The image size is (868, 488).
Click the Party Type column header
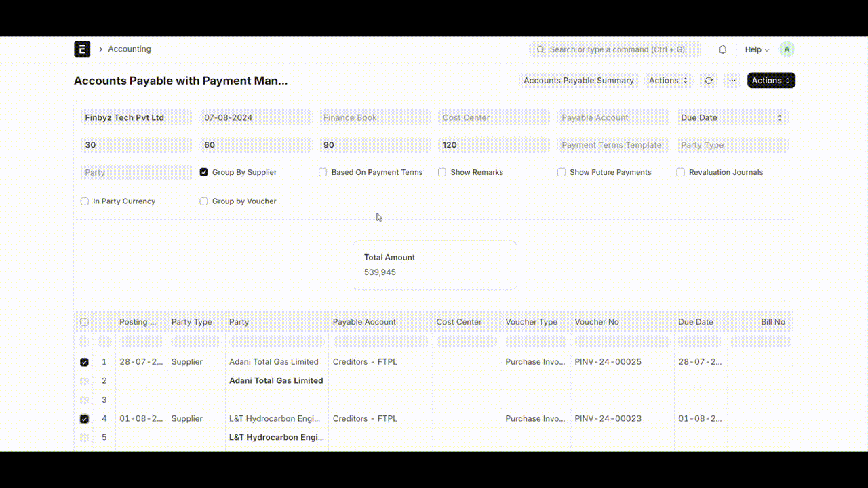point(196,322)
